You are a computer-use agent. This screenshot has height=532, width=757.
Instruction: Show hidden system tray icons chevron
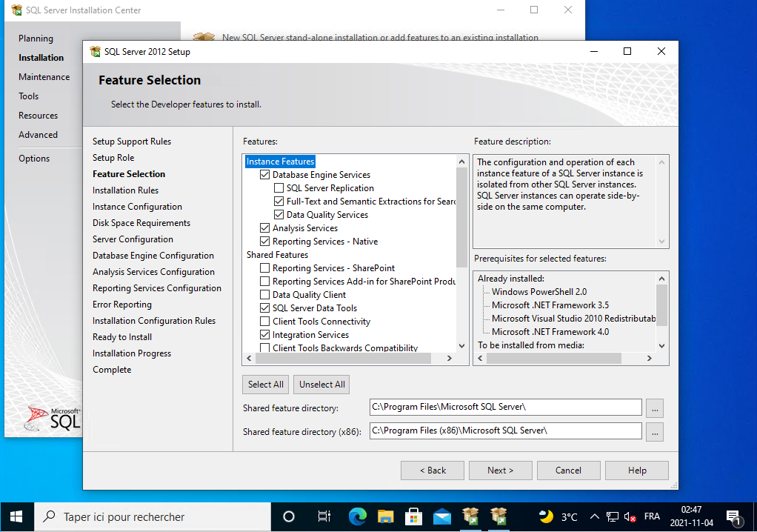click(x=594, y=516)
